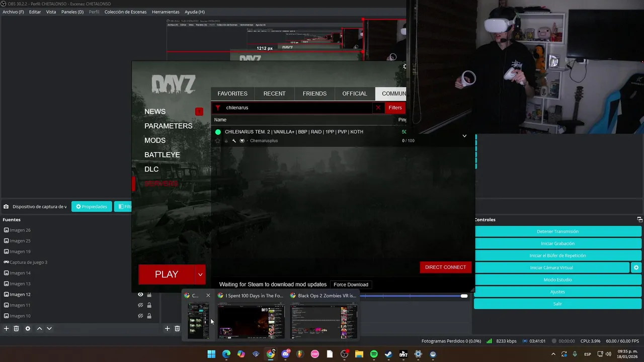The image size is (644, 362).
Task: Expand the CHILENARUS server details chevron
Action: pos(464,136)
